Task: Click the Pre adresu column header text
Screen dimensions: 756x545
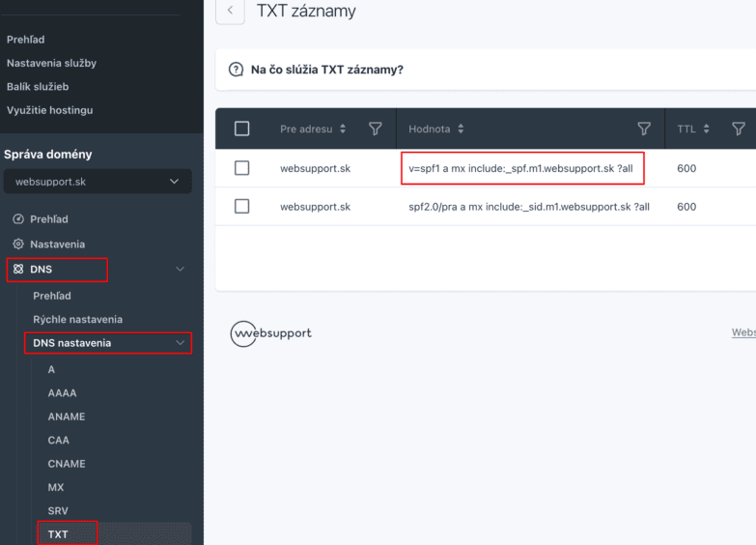Action: click(306, 129)
